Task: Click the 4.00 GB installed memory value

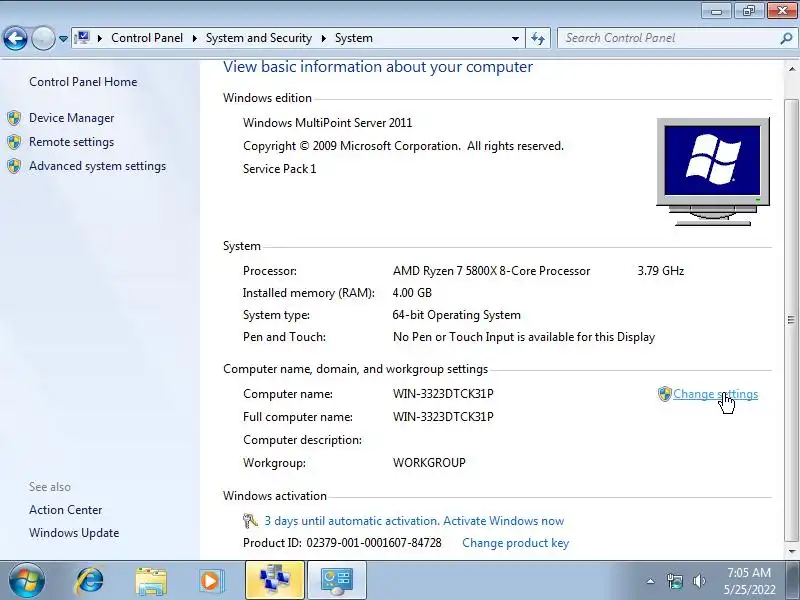Action: pyautogui.click(x=412, y=293)
